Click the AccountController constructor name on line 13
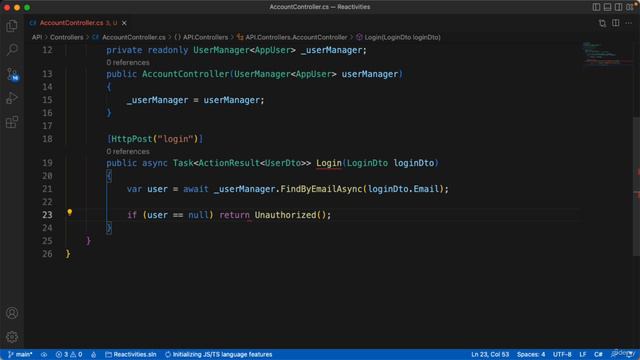This screenshot has height=360, width=640. 185,74
